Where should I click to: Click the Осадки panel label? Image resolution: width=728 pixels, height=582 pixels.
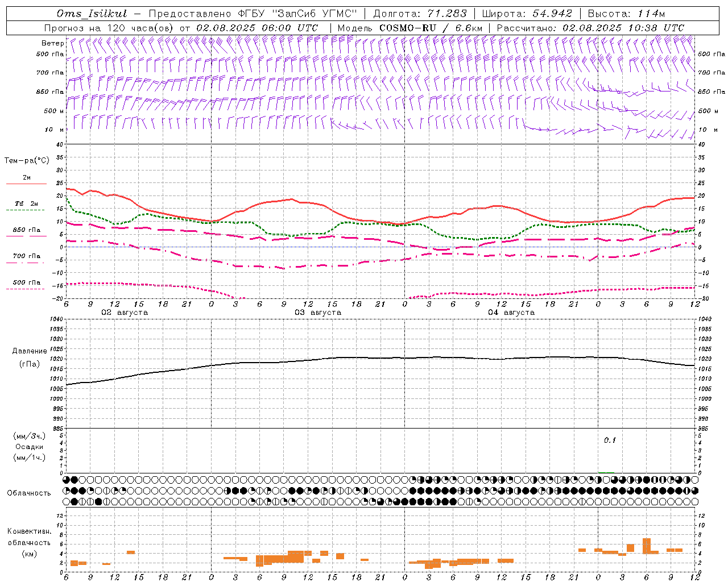pyautogui.click(x=30, y=447)
